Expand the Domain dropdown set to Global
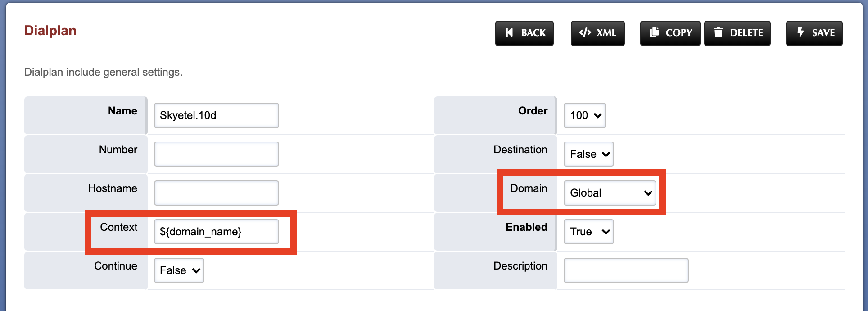 point(610,193)
